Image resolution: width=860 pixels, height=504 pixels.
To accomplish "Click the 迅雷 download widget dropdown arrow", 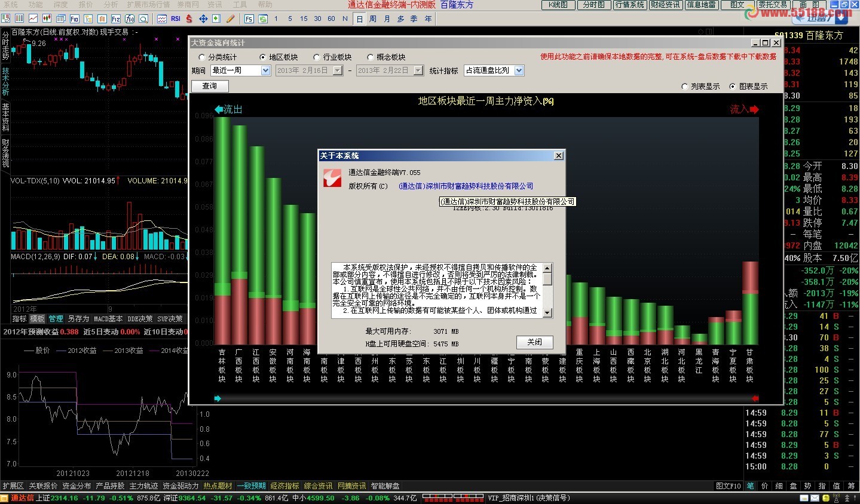I will pyautogui.click(x=841, y=19).
